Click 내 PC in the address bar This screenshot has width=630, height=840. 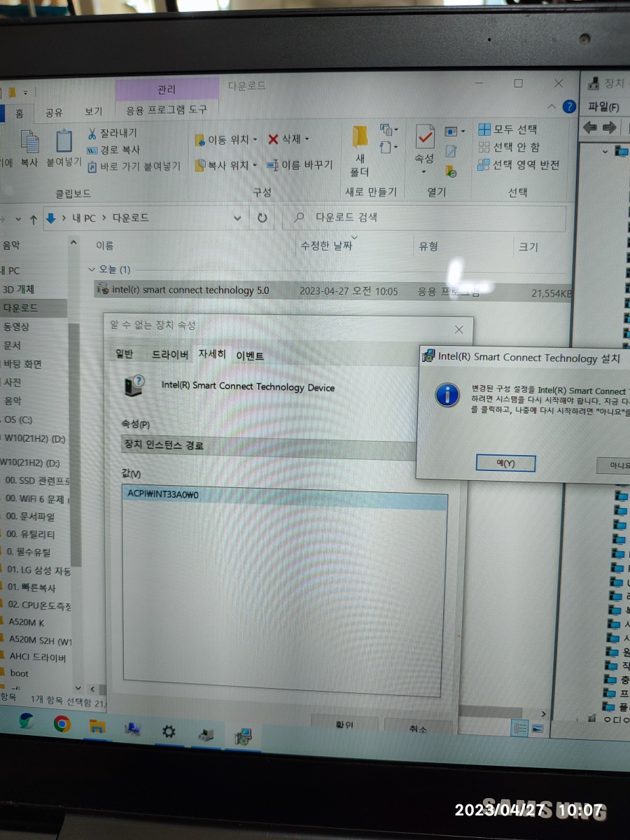(x=83, y=218)
